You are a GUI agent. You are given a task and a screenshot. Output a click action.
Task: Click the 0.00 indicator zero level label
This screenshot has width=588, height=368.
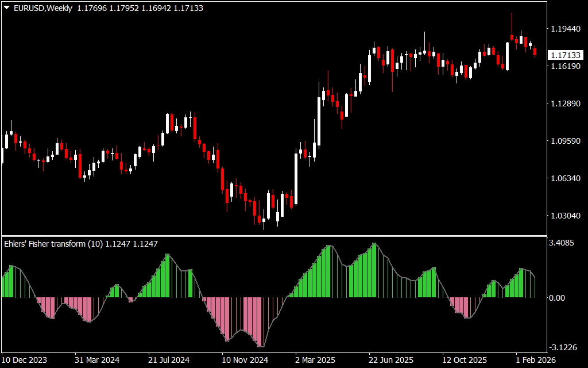[558, 298]
